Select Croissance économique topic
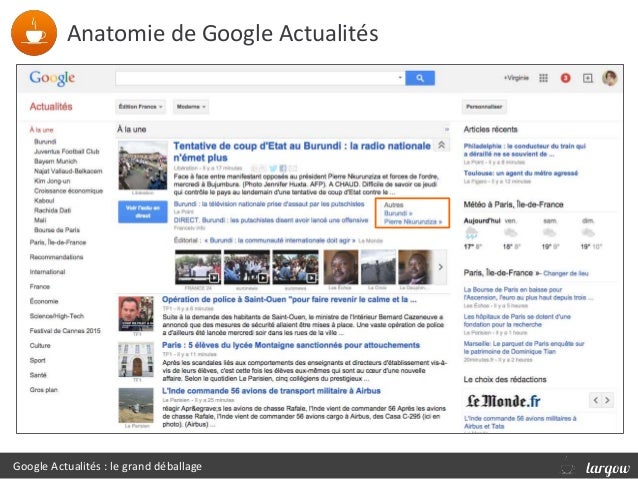Image resolution: width=638 pixels, height=479 pixels. 68,190
